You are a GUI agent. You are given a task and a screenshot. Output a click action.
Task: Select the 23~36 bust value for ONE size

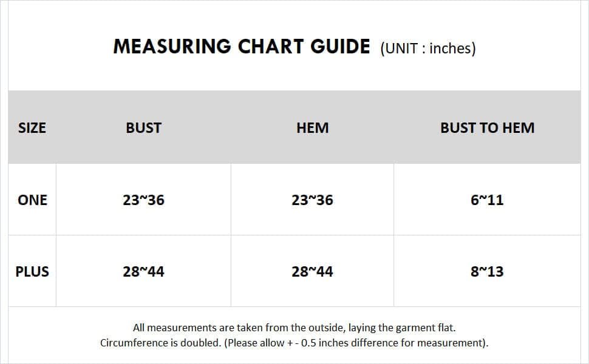[x=143, y=200]
